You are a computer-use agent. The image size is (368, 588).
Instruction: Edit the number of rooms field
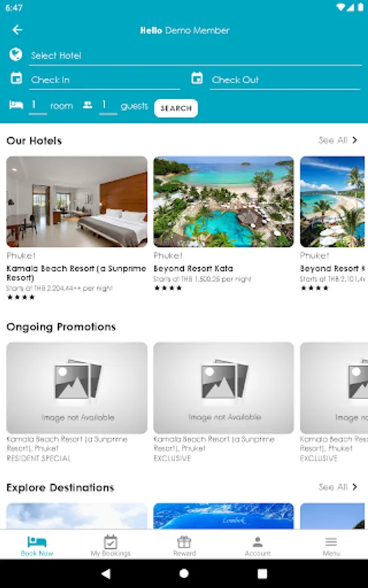tap(38, 106)
